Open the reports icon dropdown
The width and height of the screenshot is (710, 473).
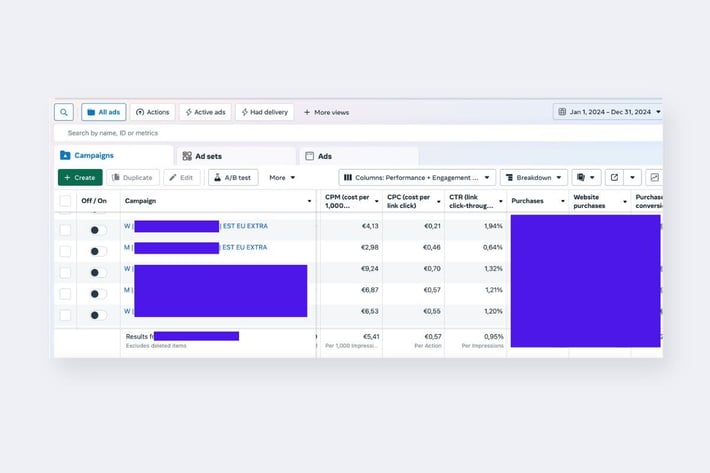coord(585,177)
